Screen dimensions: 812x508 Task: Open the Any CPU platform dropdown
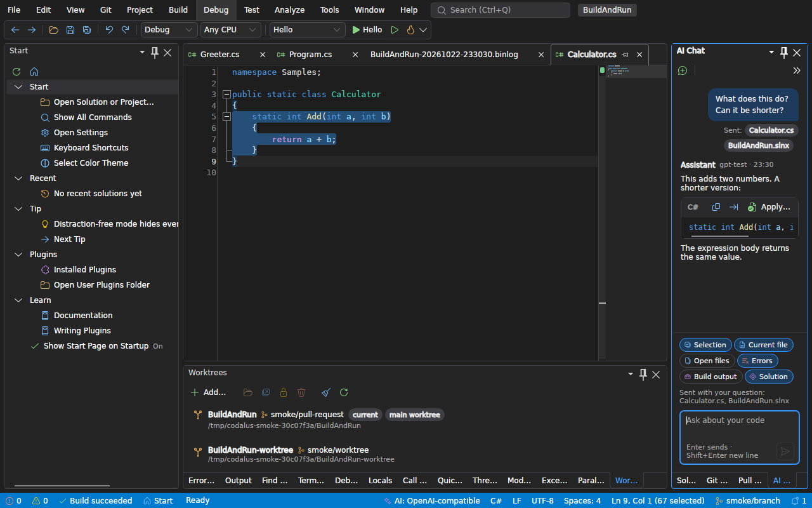point(231,30)
